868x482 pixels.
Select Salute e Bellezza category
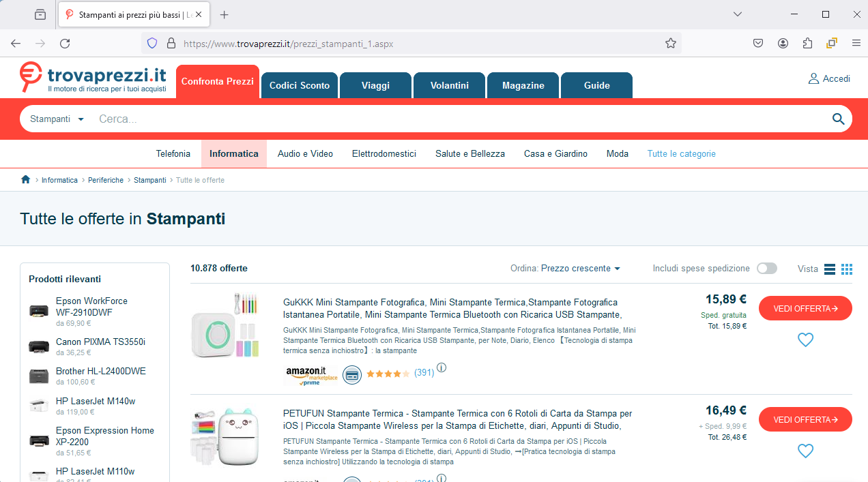pos(470,154)
